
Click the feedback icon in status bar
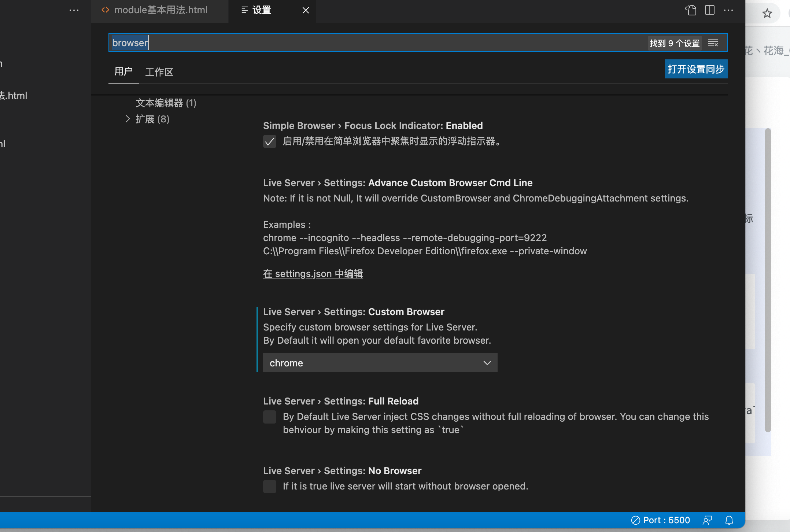tap(707, 520)
